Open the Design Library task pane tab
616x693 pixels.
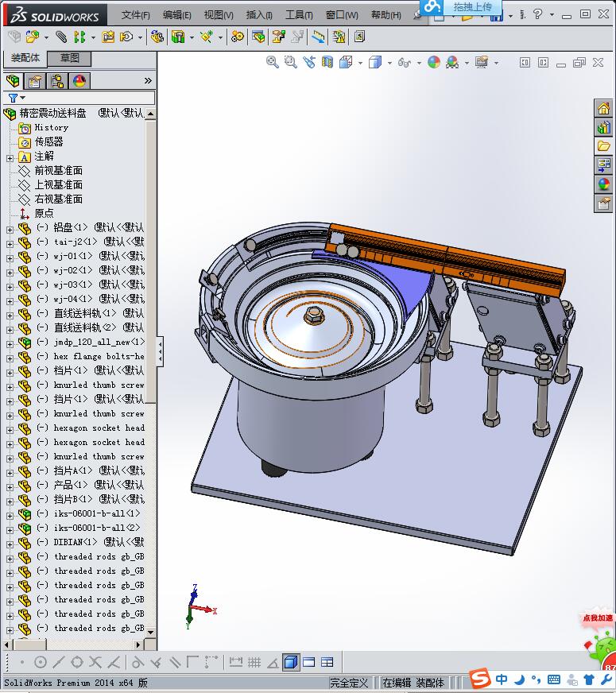[603, 128]
